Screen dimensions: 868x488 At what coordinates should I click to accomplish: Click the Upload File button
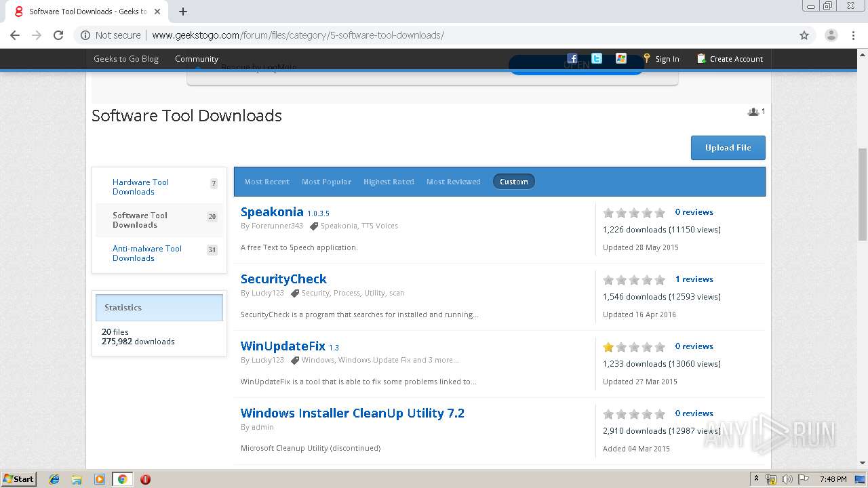tap(728, 148)
